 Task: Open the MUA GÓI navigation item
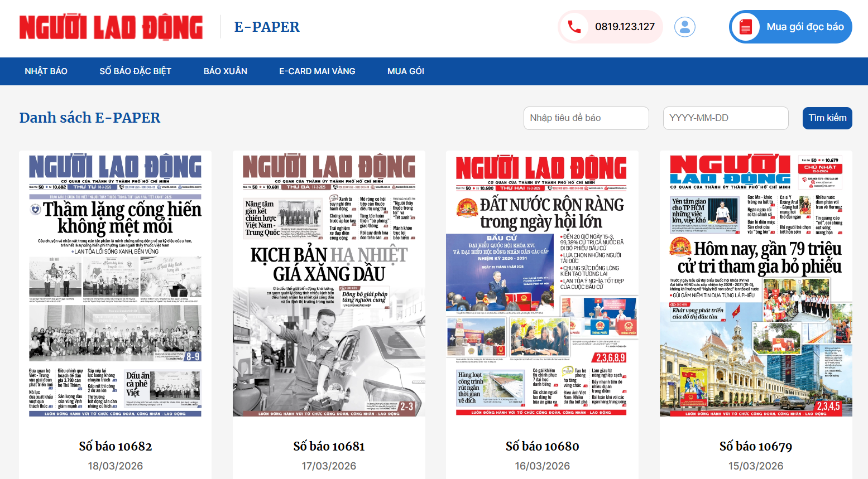tap(406, 71)
